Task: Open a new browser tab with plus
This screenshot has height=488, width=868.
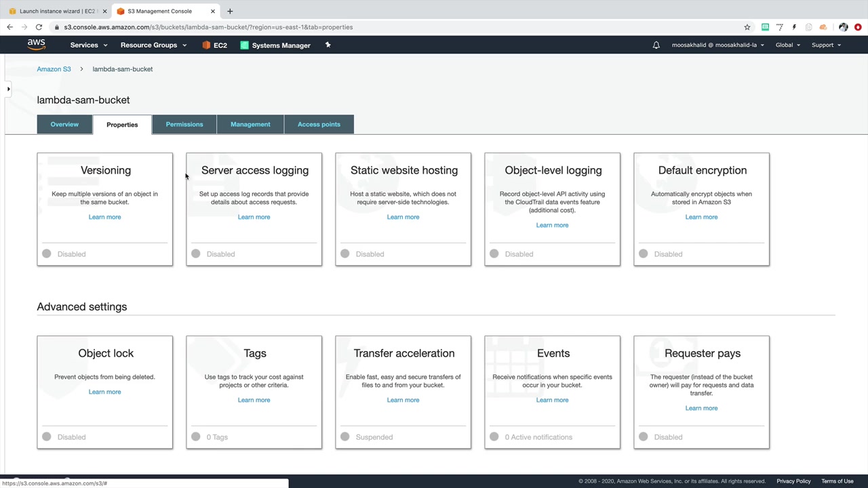Action: point(230,11)
